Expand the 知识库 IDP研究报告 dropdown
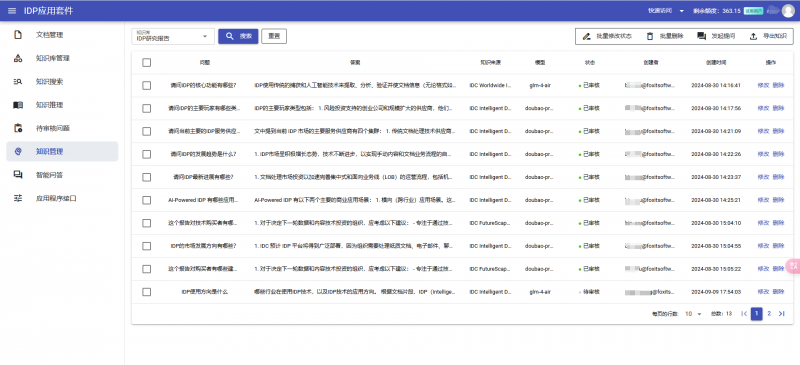The height and width of the screenshot is (365, 800). [173, 36]
